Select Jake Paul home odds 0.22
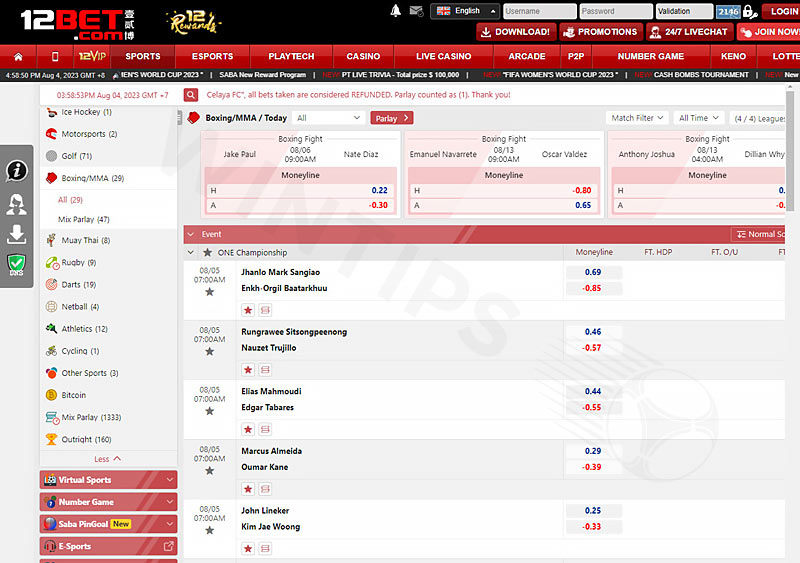 pyautogui.click(x=379, y=190)
